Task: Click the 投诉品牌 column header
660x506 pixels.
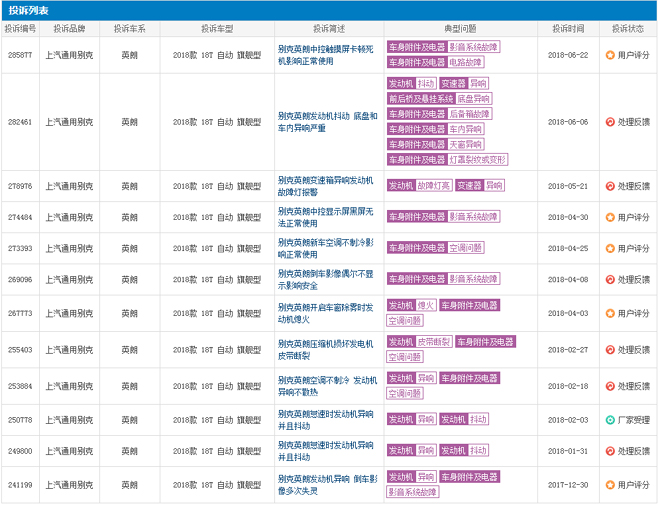Action: click(69, 29)
